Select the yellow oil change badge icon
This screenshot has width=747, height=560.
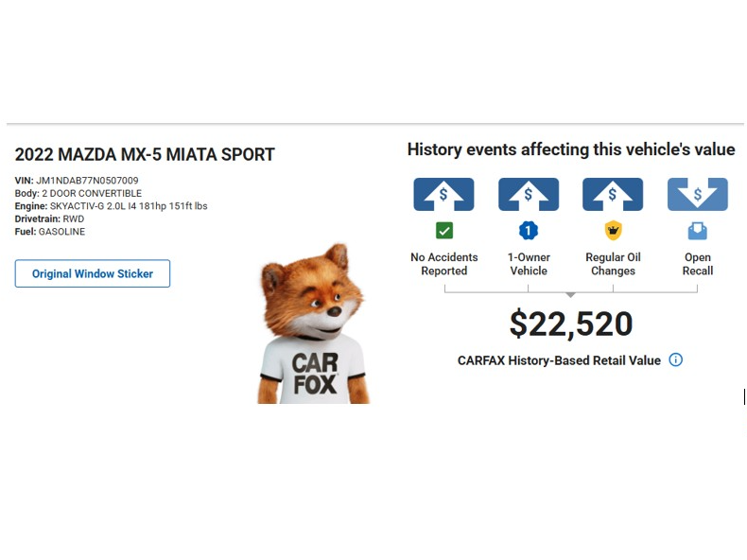click(613, 230)
